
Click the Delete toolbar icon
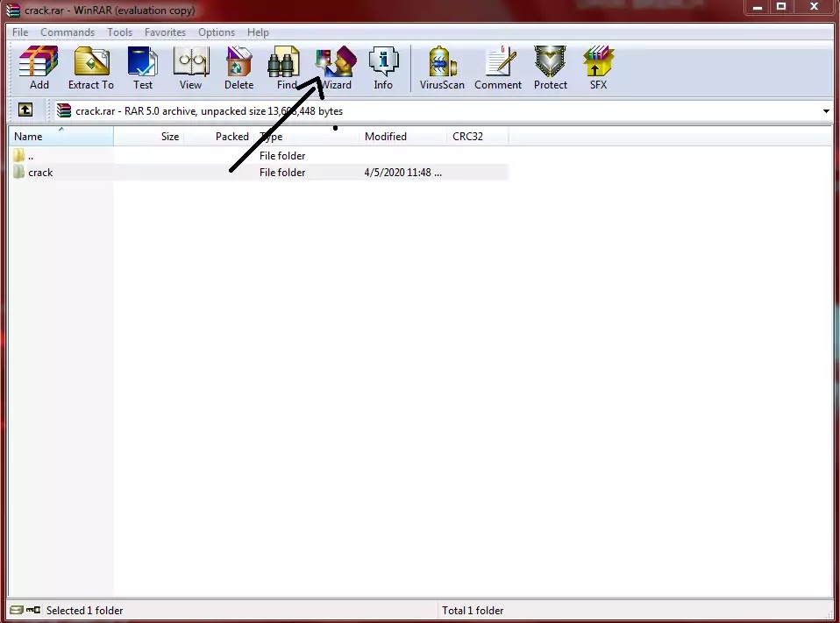[238, 67]
